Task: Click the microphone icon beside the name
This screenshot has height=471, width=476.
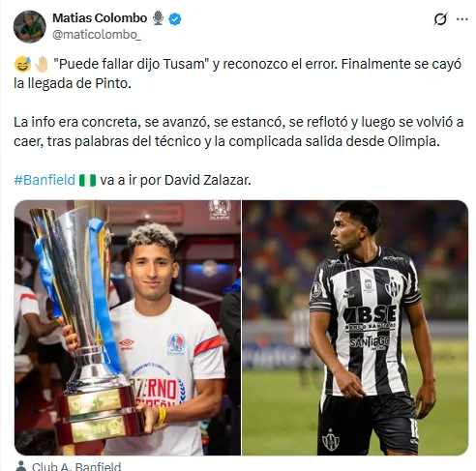Action: point(158,18)
